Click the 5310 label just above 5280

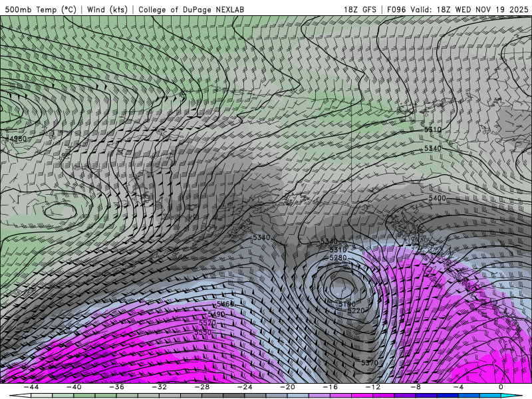pyautogui.click(x=338, y=250)
